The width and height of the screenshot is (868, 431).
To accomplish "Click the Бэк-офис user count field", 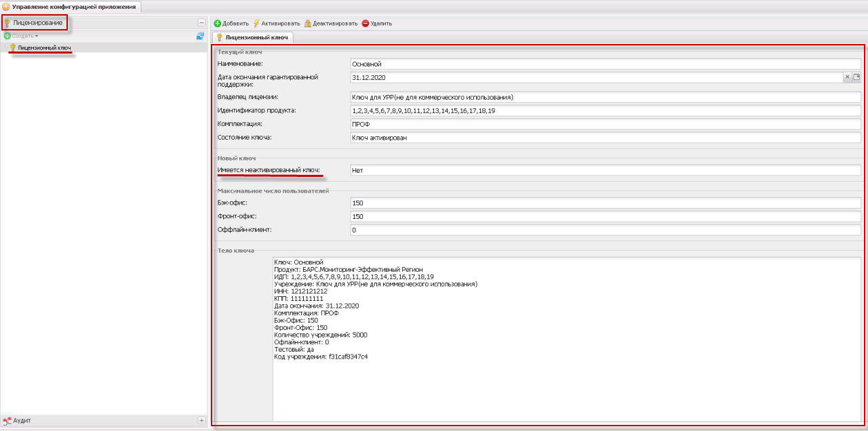I will [x=604, y=203].
